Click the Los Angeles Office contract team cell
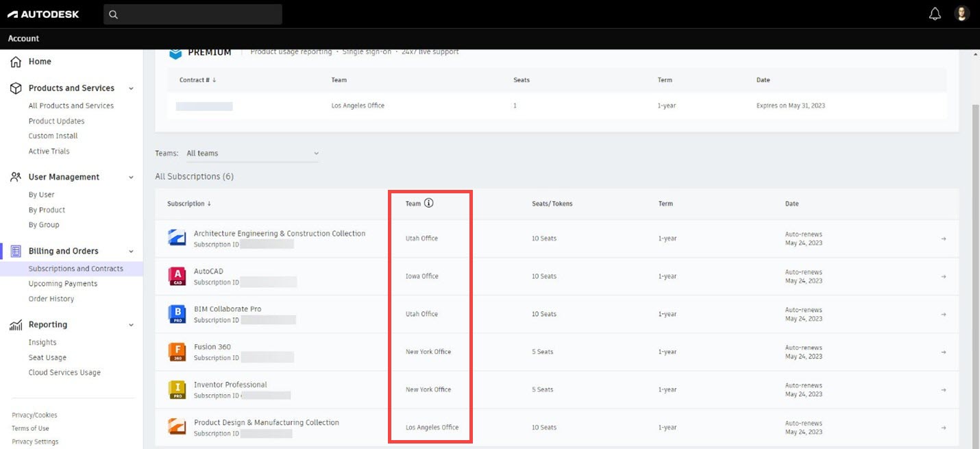The height and width of the screenshot is (449, 980). click(x=358, y=106)
